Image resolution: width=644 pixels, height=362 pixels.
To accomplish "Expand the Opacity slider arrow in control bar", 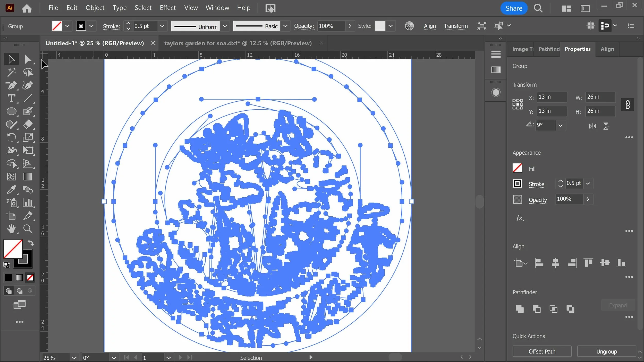I will [349, 26].
